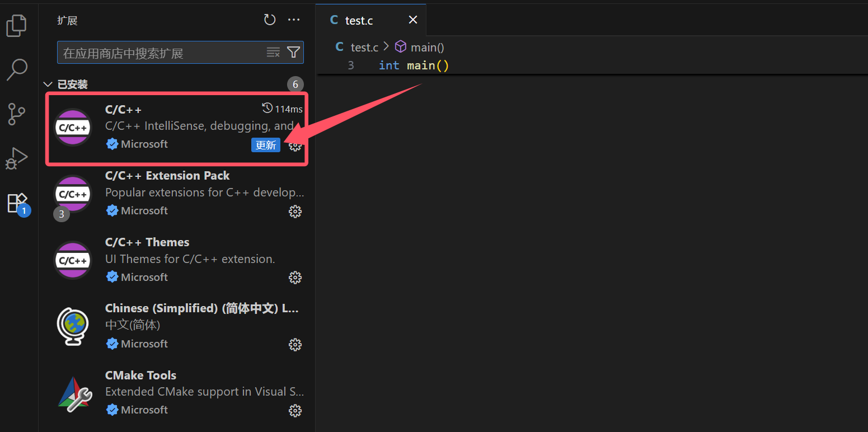Select the C/C++ extension icon
Image resolution: width=868 pixels, height=432 pixels.
[73, 127]
